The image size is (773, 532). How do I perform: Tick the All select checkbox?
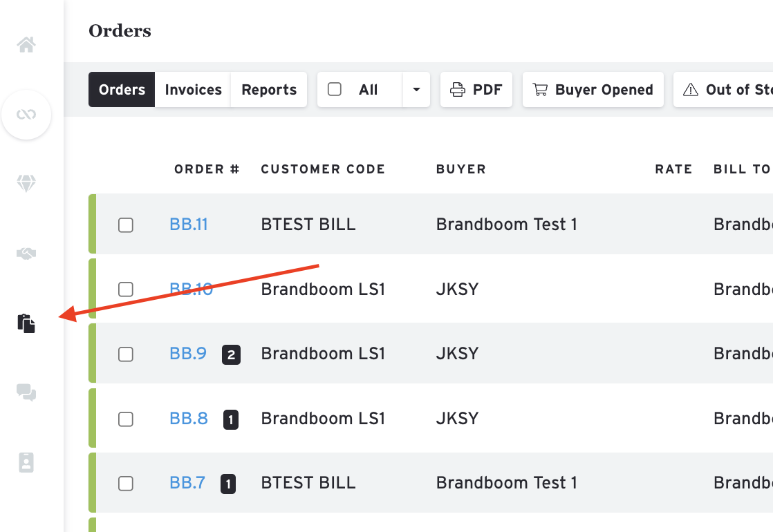[x=335, y=89]
